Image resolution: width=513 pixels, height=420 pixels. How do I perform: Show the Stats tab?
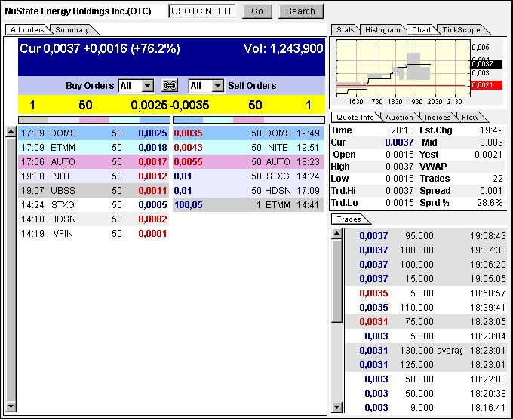tap(346, 30)
